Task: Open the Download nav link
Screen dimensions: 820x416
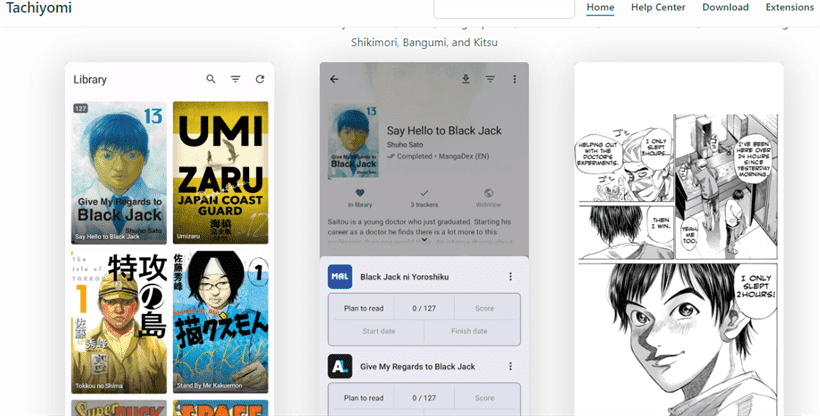Action: point(725,7)
